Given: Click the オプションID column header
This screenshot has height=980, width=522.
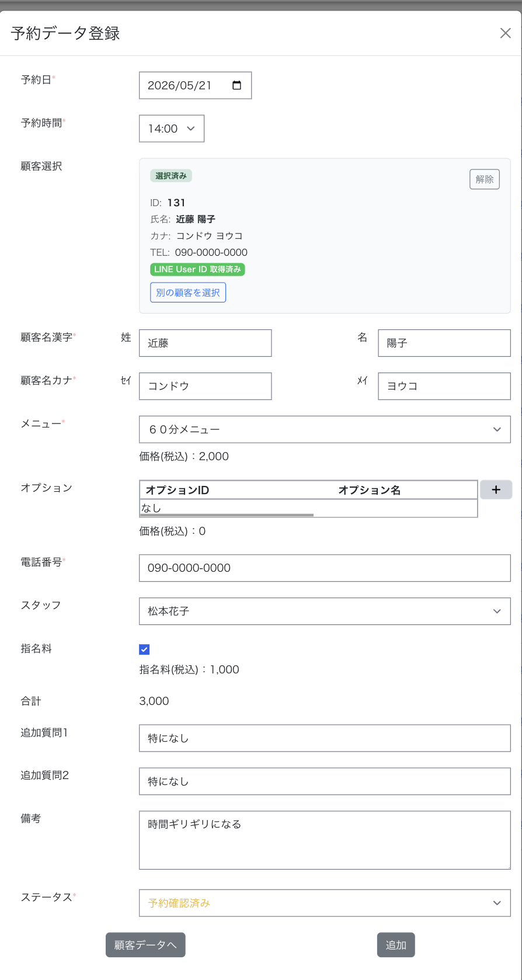Looking at the screenshot, I should [x=178, y=490].
